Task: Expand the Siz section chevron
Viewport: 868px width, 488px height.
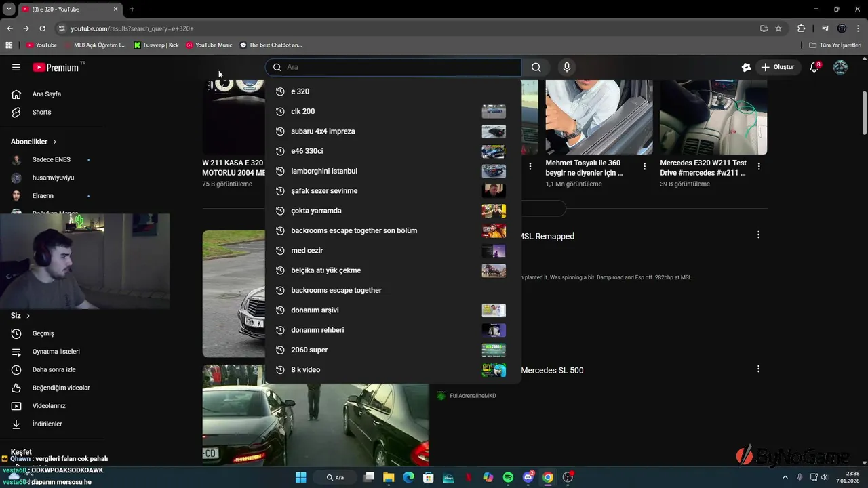Action: (28, 316)
